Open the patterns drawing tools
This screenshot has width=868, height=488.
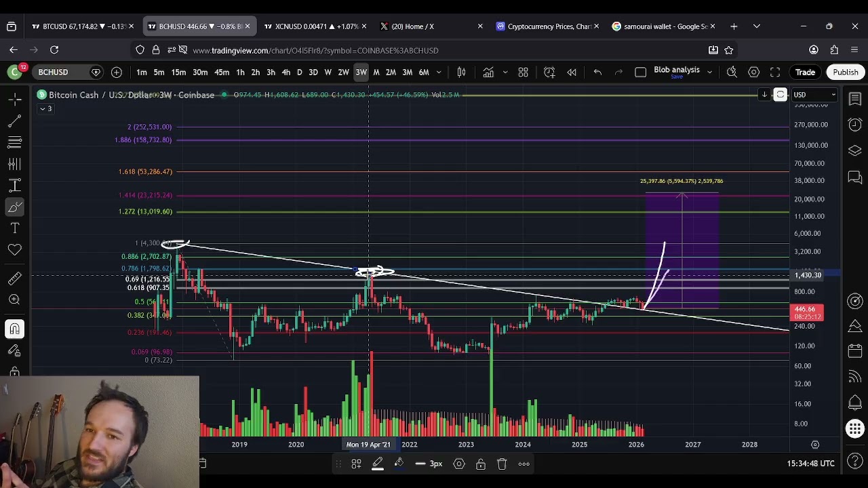pyautogui.click(x=14, y=164)
